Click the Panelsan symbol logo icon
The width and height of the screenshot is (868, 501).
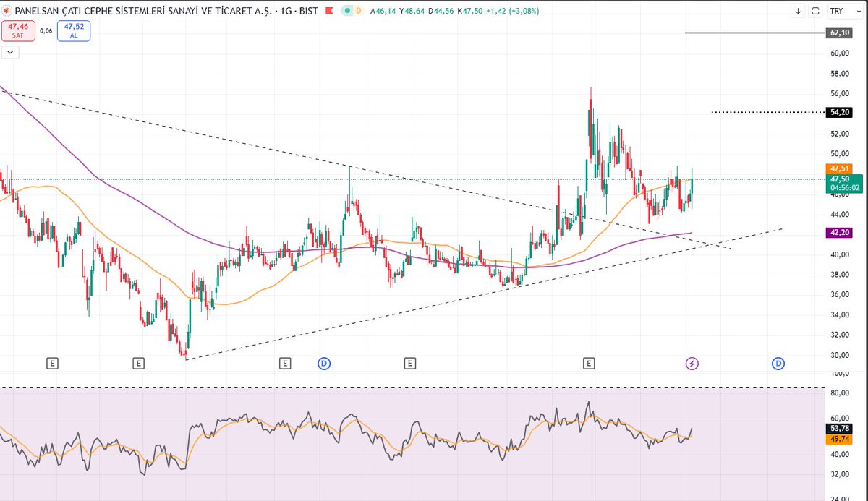coord(7,11)
